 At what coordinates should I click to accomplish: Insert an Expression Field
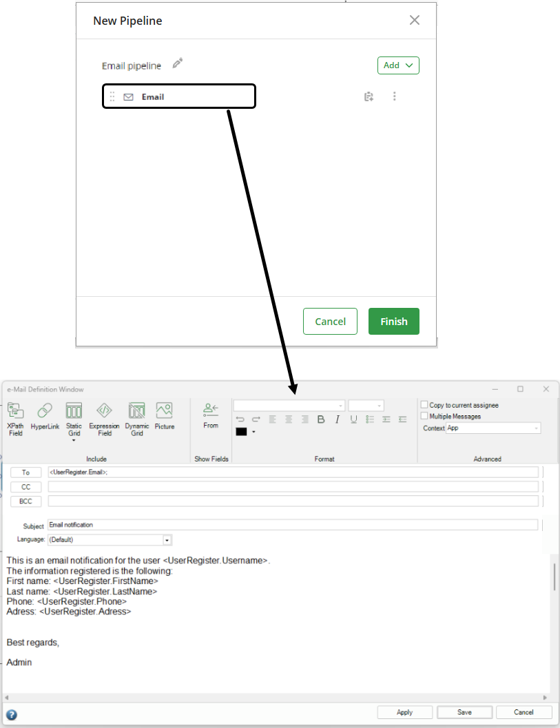(104, 419)
